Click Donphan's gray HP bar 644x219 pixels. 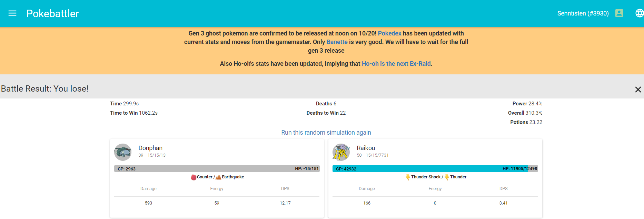click(x=217, y=169)
